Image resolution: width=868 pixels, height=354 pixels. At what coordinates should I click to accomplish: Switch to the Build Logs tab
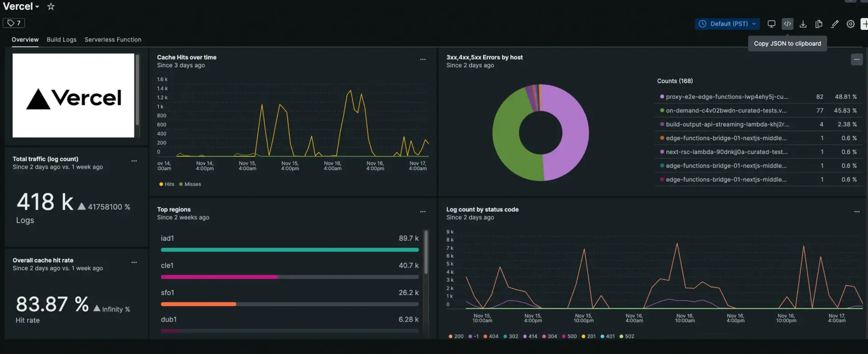pos(61,40)
